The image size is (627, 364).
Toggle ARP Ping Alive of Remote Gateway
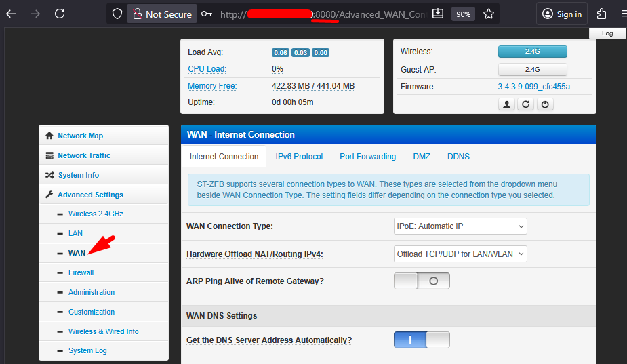422,281
